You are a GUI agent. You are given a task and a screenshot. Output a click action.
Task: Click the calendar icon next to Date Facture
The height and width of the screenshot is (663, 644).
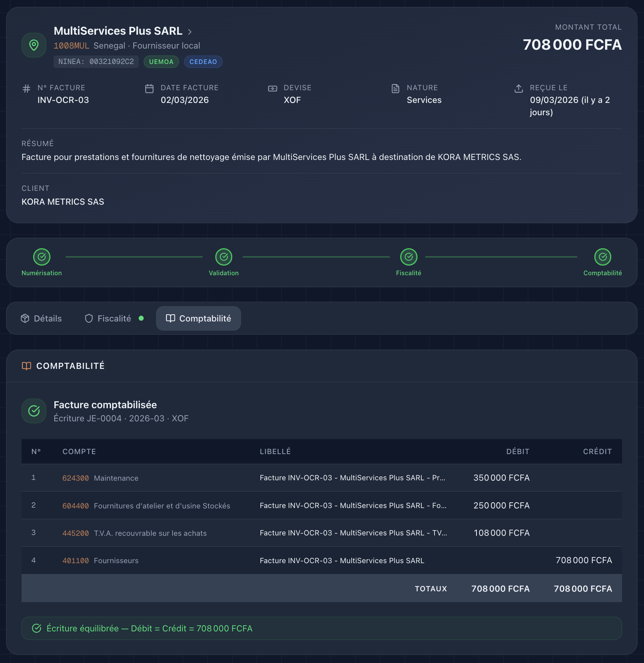tap(149, 88)
